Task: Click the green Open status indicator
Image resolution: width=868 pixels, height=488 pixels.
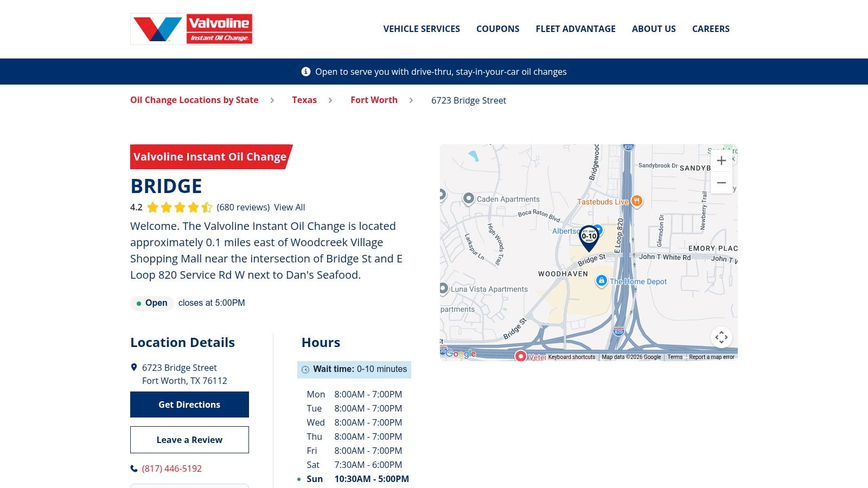Action: click(140, 304)
